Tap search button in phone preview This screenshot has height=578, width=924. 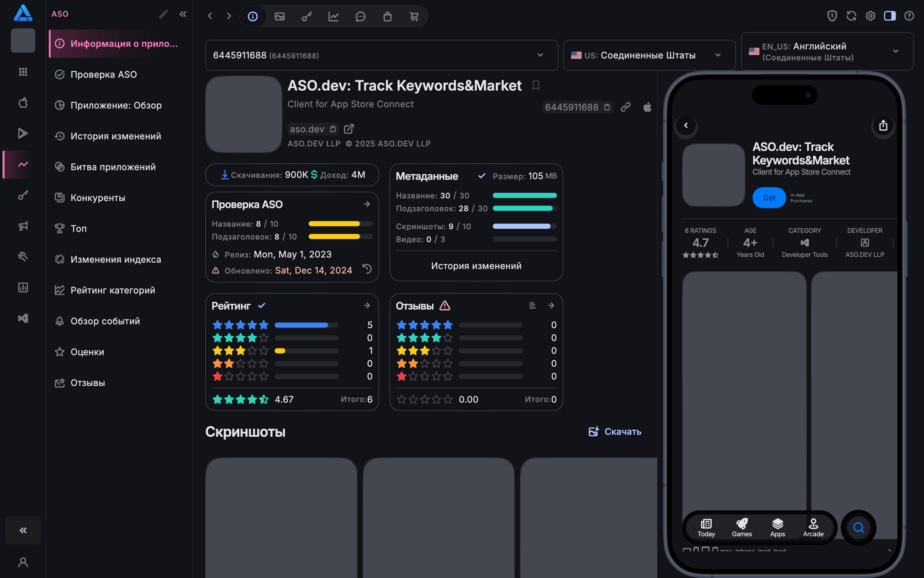click(x=859, y=528)
